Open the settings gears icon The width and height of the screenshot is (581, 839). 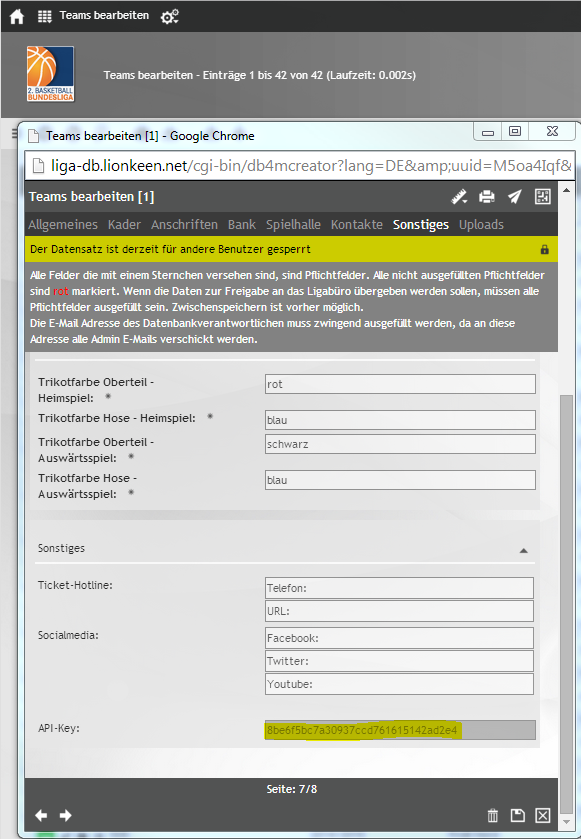170,17
